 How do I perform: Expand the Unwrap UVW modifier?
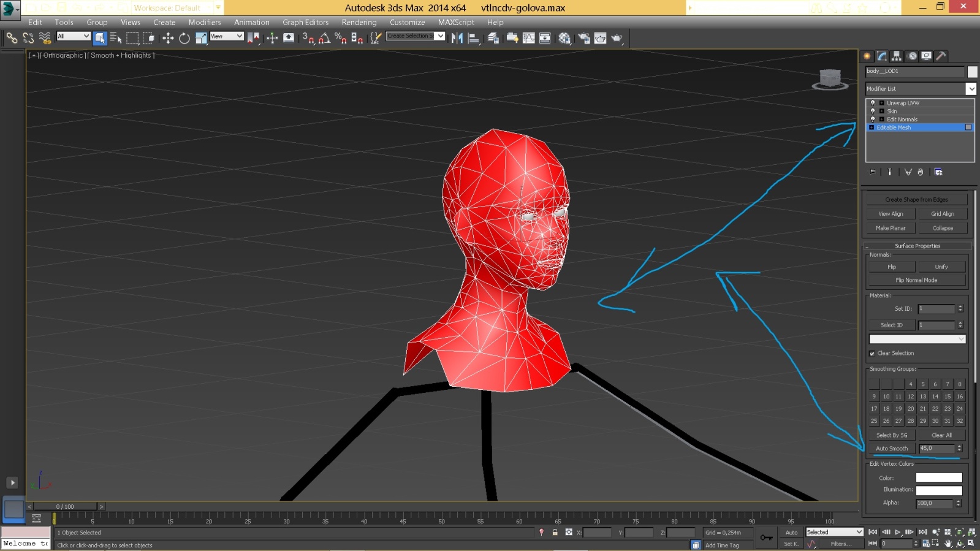(x=882, y=103)
